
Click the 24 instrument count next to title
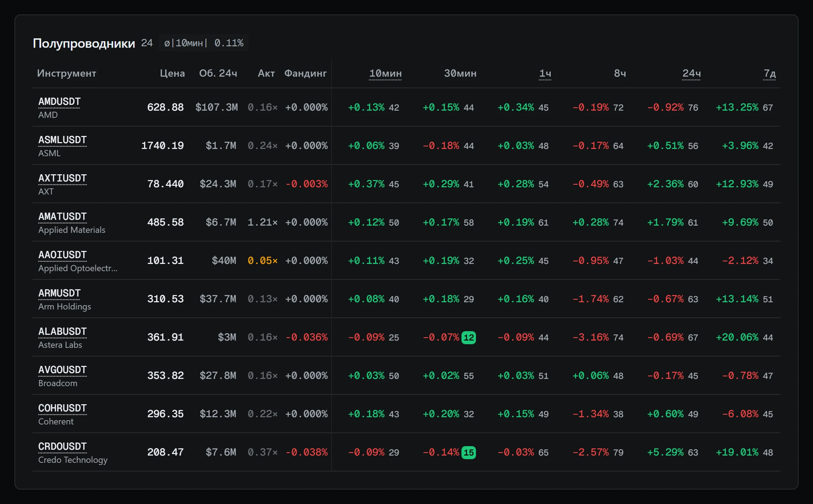(x=147, y=43)
